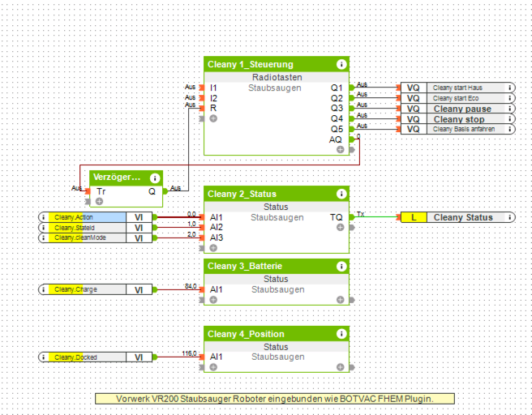532x415 pixels.
Task: Open info icon on Cleany 2_Status block
Action: pyautogui.click(x=341, y=194)
